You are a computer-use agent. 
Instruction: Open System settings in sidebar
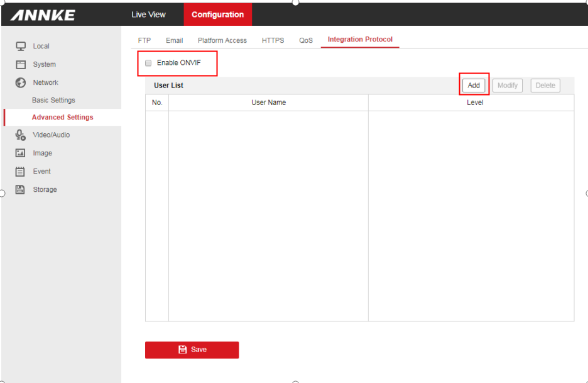tap(44, 64)
